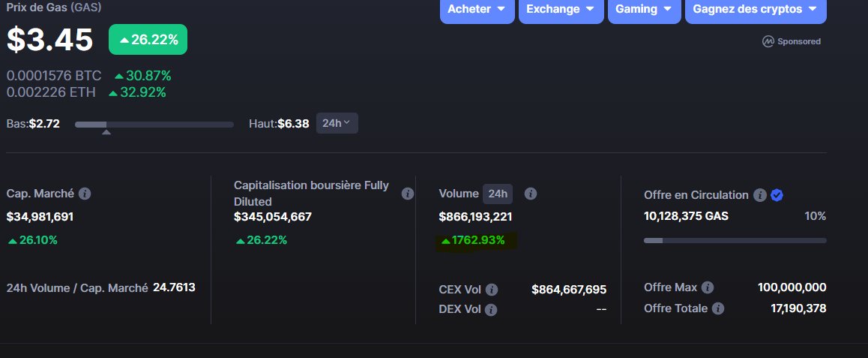Screen dimensions: 868x358
Task: Click the green 26.22% price change badge
Action: pyautogui.click(x=148, y=39)
